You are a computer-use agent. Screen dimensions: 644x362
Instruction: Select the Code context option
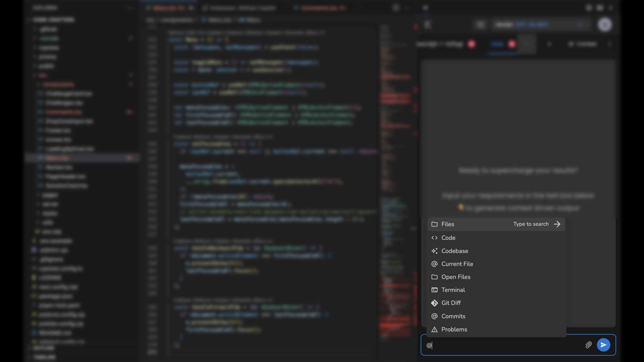click(448, 238)
